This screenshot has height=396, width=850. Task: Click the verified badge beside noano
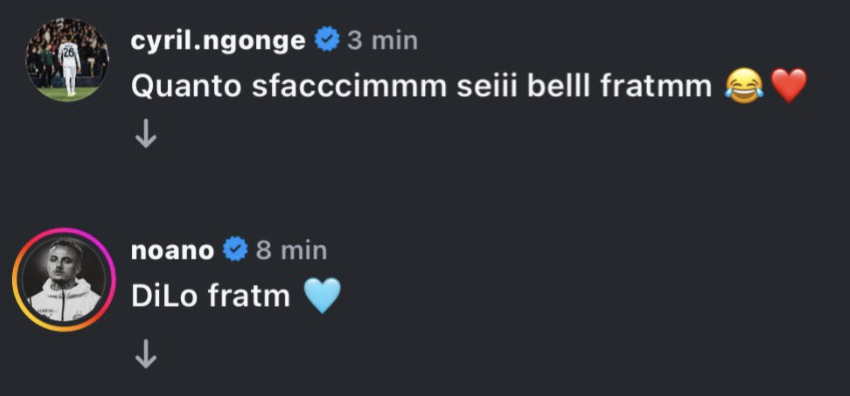click(236, 250)
